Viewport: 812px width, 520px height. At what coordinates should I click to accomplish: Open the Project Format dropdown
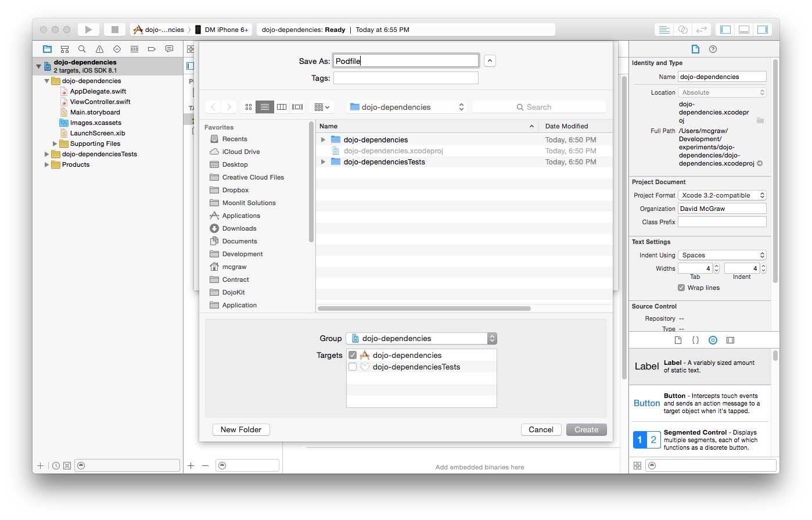722,195
